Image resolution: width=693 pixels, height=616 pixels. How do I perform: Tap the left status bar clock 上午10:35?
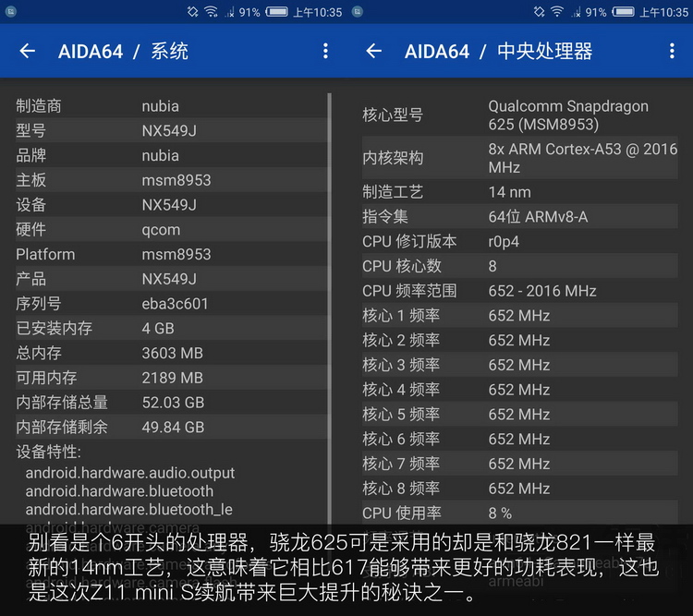(318, 12)
